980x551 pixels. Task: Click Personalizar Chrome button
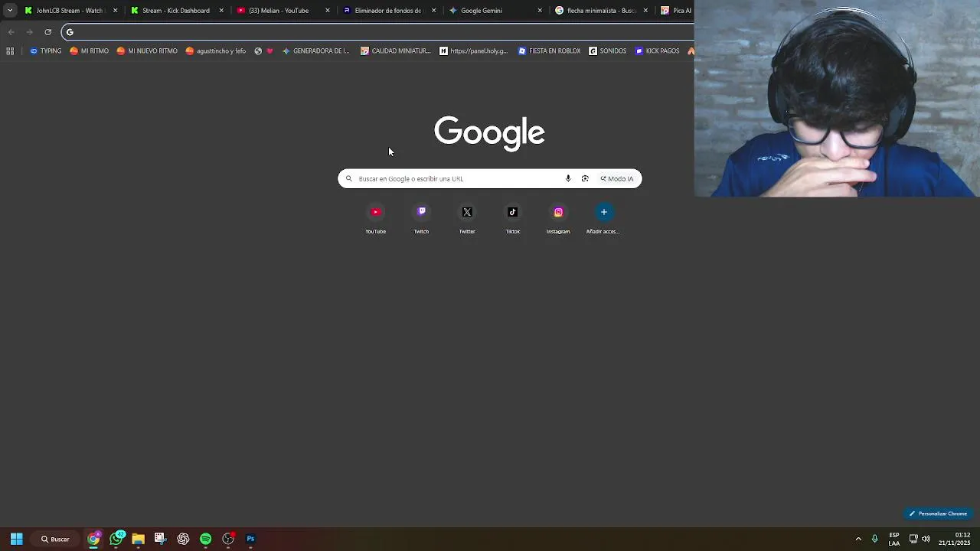(x=938, y=514)
